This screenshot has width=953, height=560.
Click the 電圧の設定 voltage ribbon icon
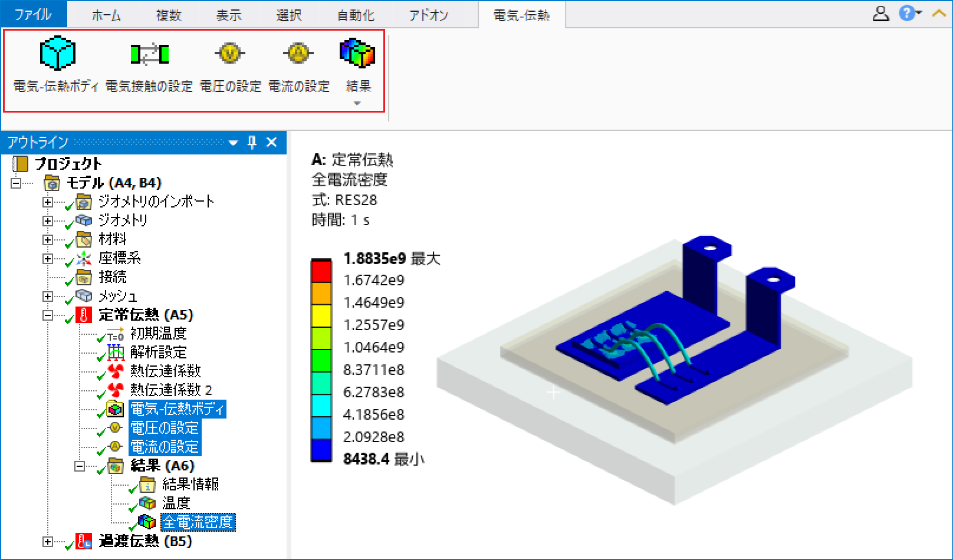[x=230, y=53]
